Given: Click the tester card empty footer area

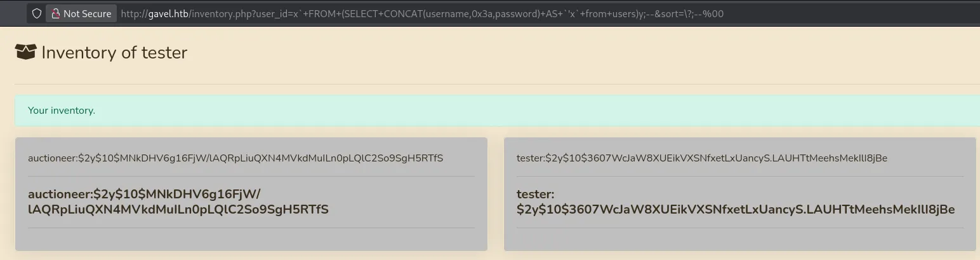Looking at the screenshot, I should (x=739, y=239).
